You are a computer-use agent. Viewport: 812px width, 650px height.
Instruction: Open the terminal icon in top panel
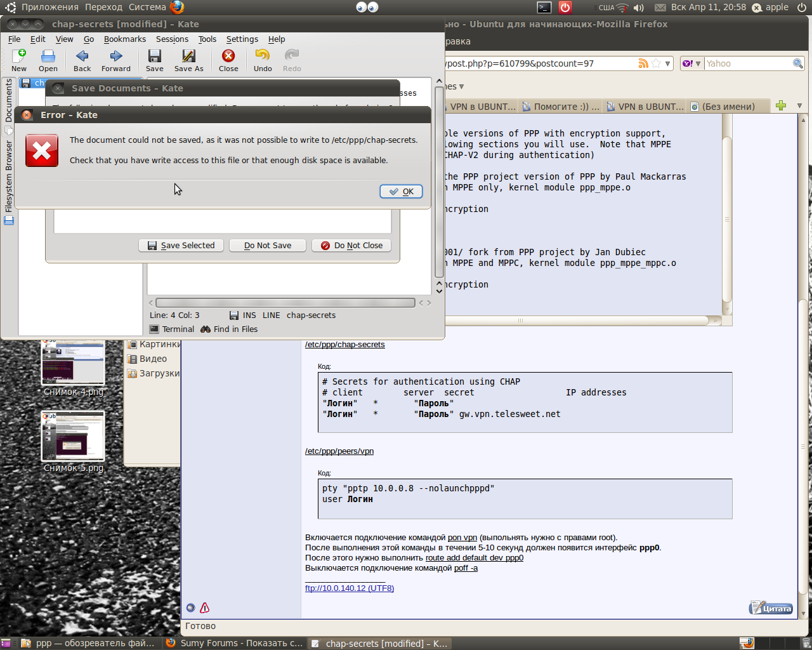coord(544,7)
